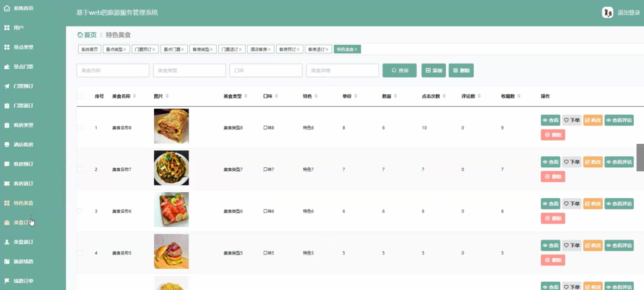The image size is (644, 290).
Task: Sort table by 美食名称 column arrows
Action: tap(135, 96)
